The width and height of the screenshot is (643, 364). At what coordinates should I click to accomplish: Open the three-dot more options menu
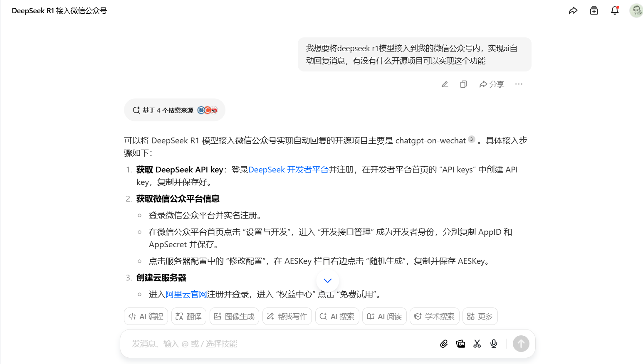(x=519, y=84)
